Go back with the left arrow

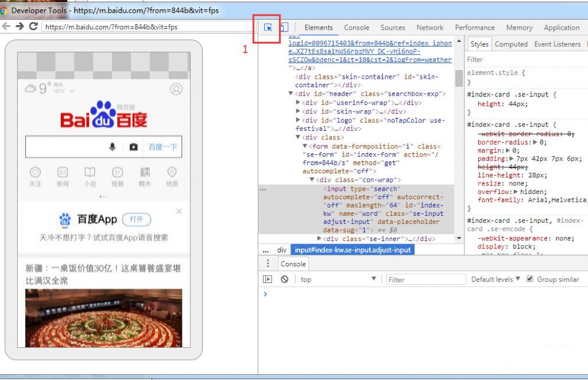pyautogui.click(x=6, y=26)
